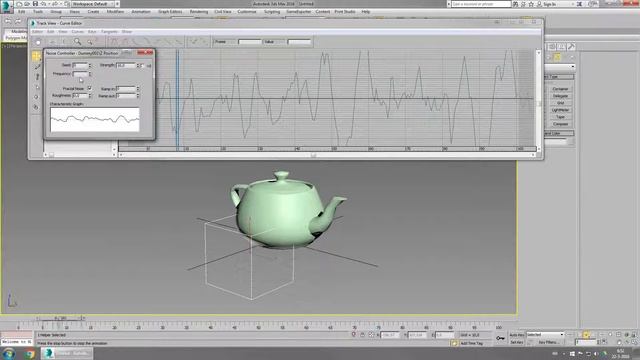Screen dimensions: 640x360
Task: Open the Rendering menu
Action: point(199,12)
